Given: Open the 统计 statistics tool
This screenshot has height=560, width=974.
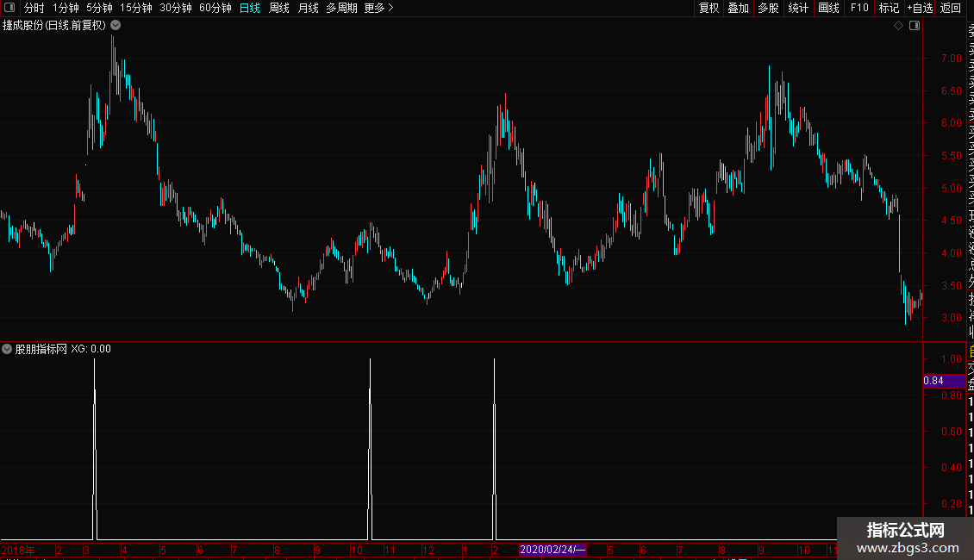Looking at the screenshot, I should (798, 8).
